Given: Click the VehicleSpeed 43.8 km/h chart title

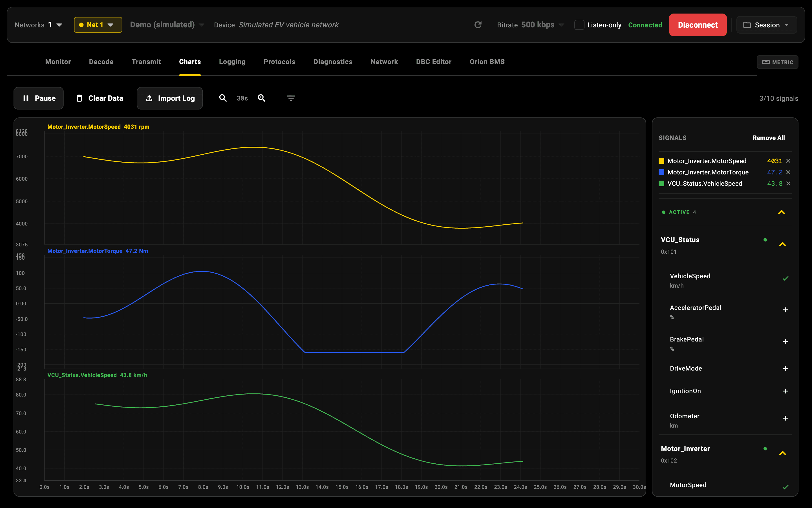Looking at the screenshot, I should click(x=97, y=375).
